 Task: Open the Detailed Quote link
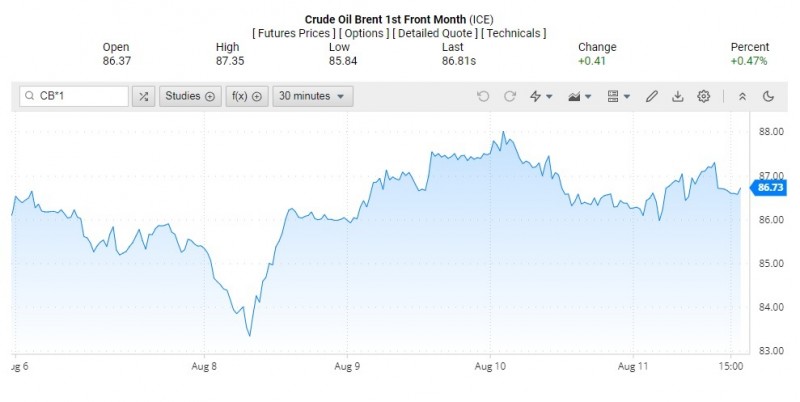click(436, 33)
